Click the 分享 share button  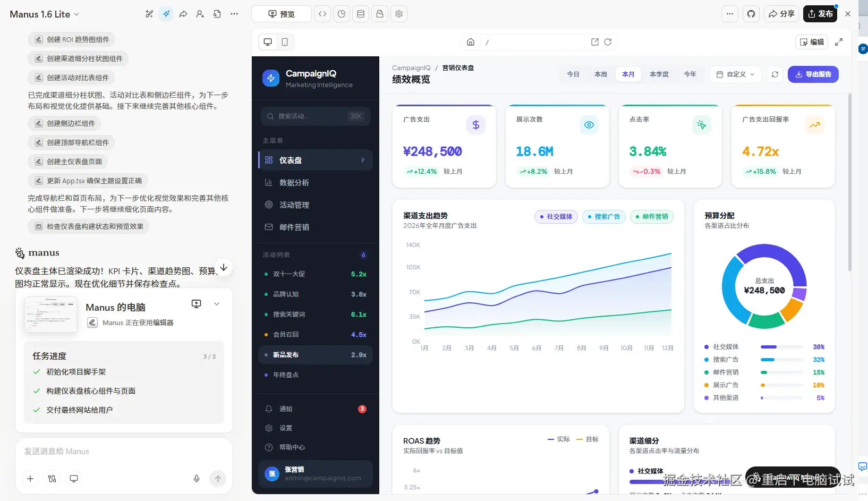pyautogui.click(x=781, y=14)
